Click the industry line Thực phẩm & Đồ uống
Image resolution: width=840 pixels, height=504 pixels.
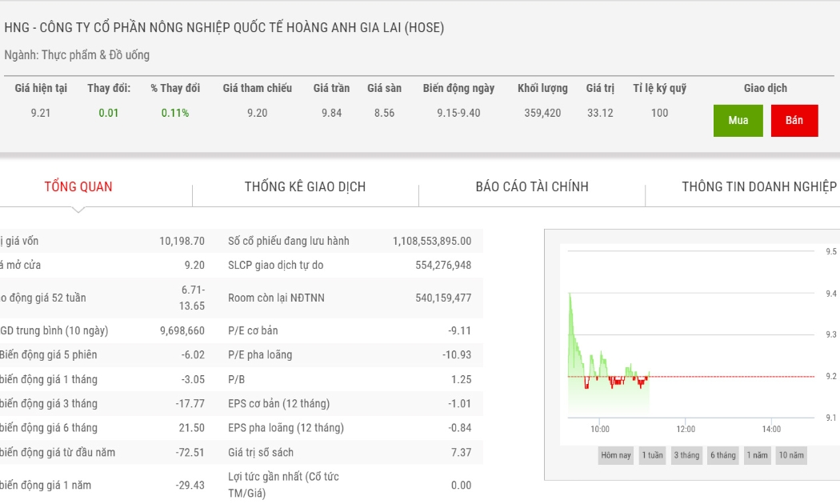click(x=77, y=54)
